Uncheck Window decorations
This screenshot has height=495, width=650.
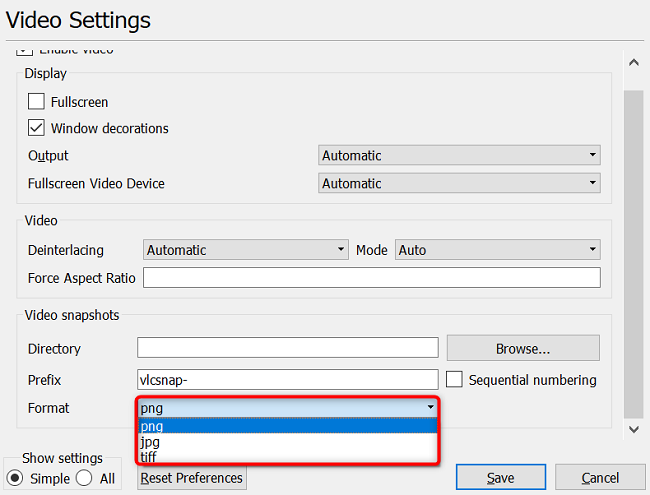tap(37, 128)
